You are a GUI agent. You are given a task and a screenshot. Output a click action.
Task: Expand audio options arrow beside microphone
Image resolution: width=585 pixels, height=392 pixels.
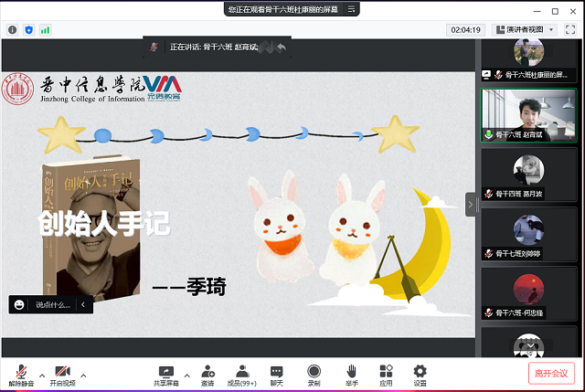(x=42, y=376)
